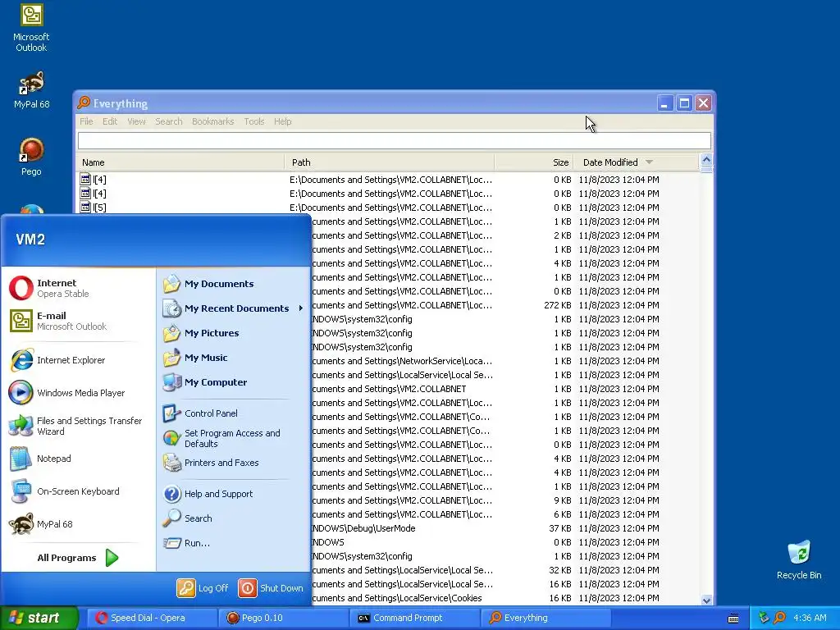Click safely remove hardware tray icon
Viewport: 840px width, 630px height.
[764, 618]
